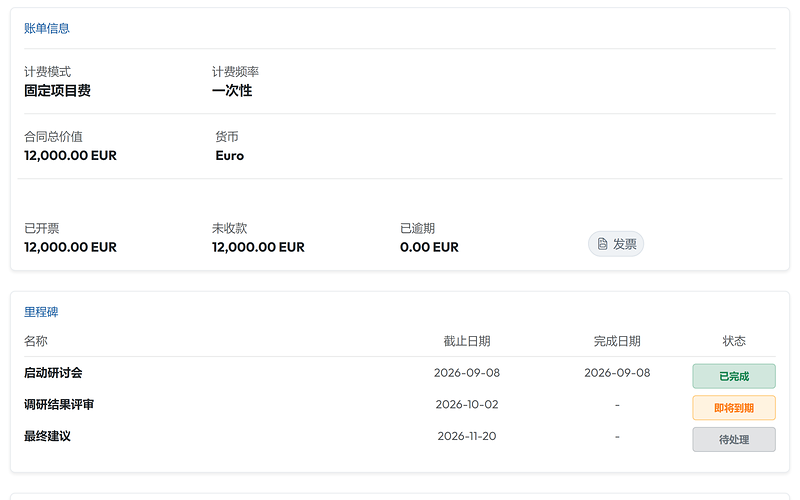Open the 发票 invoices button
Screen dimensions: 800x500
pyautogui.click(x=616, y=244)
